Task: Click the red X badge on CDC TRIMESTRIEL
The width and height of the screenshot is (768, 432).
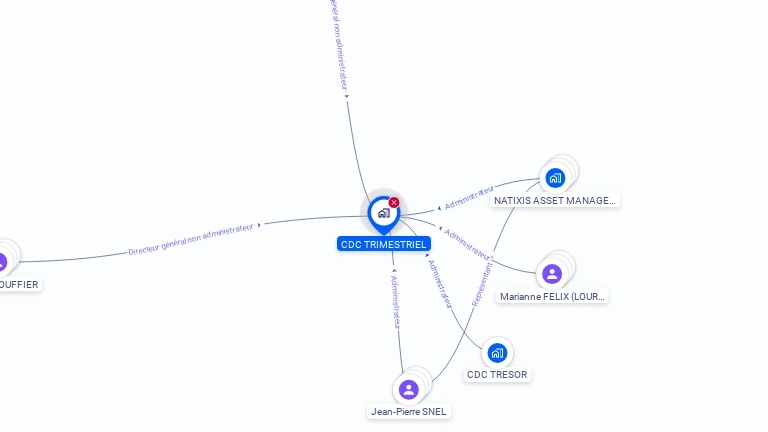Action: (394, 202)
